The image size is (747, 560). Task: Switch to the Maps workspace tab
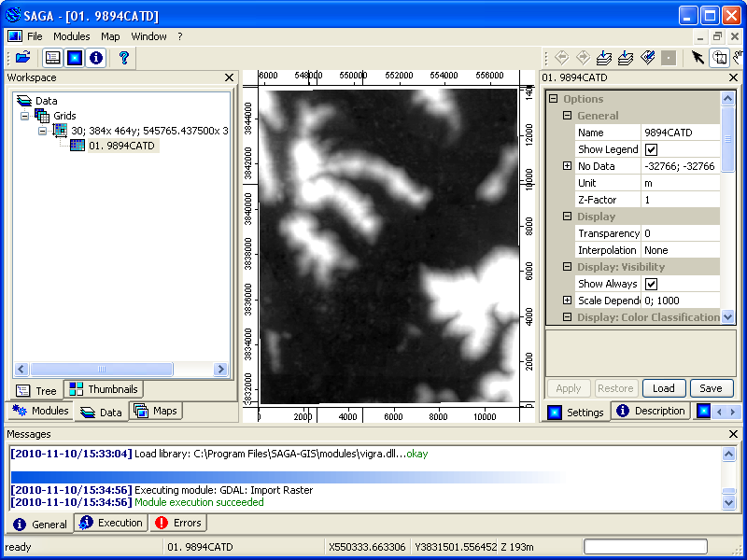click(156, 411)
